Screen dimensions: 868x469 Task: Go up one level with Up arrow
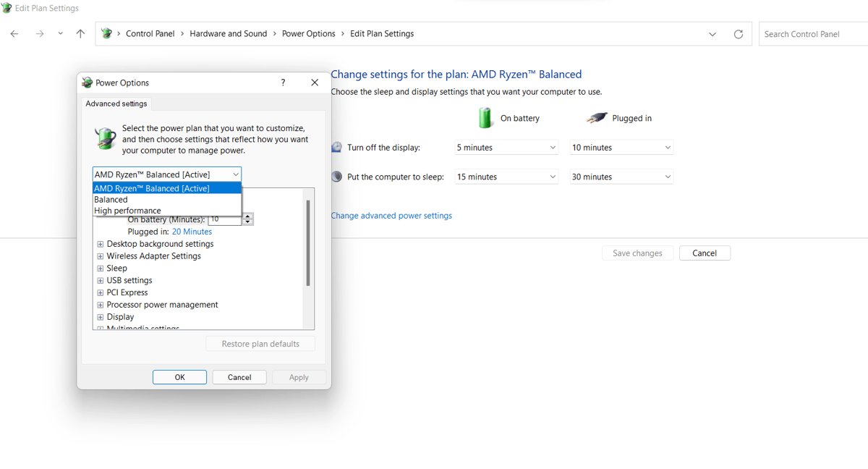80,34
